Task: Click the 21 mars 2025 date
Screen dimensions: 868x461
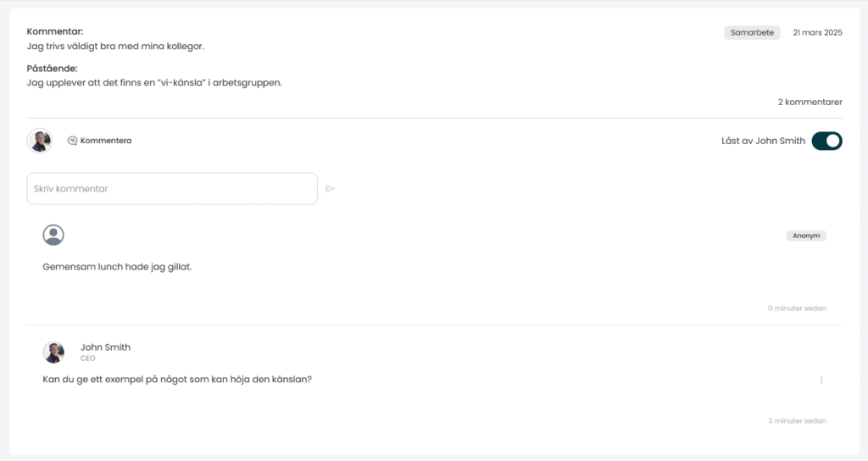Action: pyautogui.click(x=817, y=33)
